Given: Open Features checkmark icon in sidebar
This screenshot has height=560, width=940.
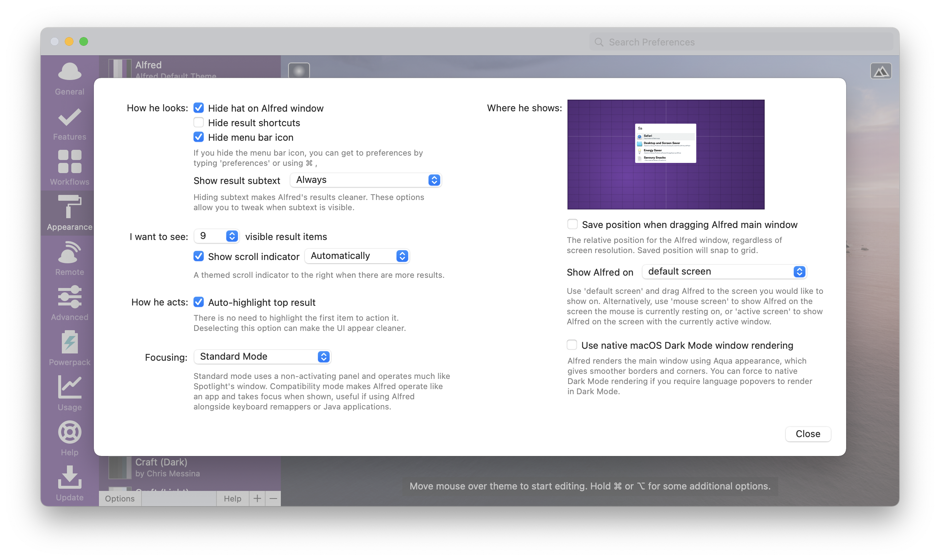Looking at the screenshot, I should pos(69,117).
